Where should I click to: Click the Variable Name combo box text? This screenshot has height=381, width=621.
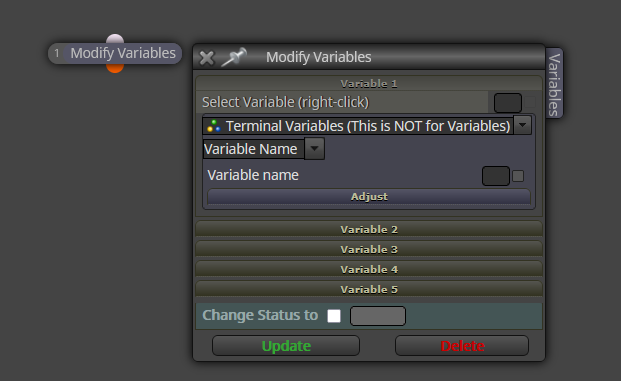pos(250,149)
